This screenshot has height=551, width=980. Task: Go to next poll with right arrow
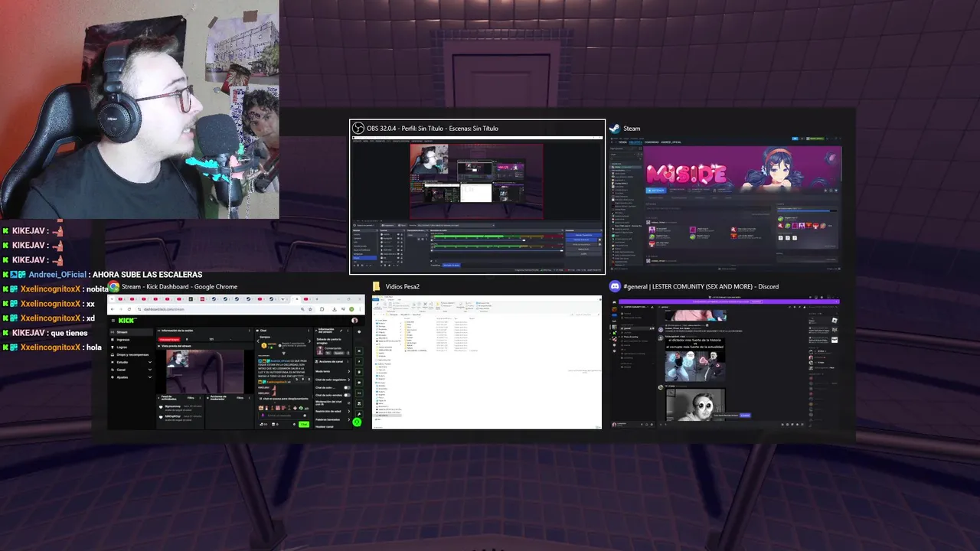point(309,341)
